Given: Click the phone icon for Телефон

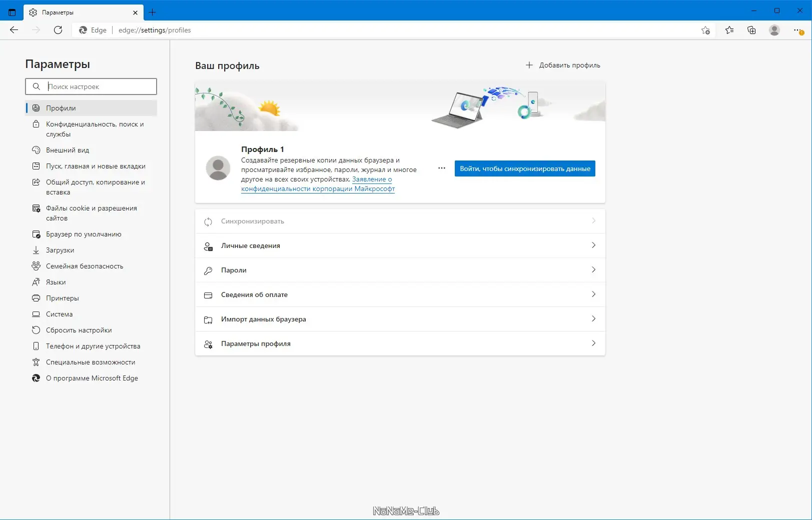Looking at the screenshot, I should [x=36, y=346].
